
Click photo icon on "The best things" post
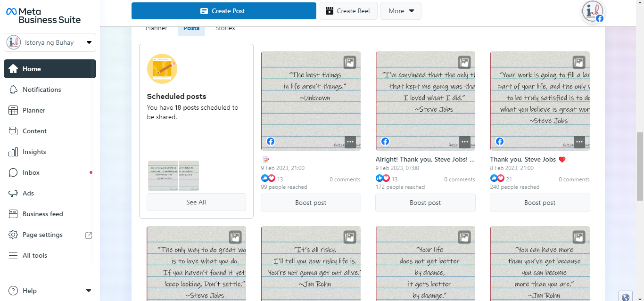(350, 62)
